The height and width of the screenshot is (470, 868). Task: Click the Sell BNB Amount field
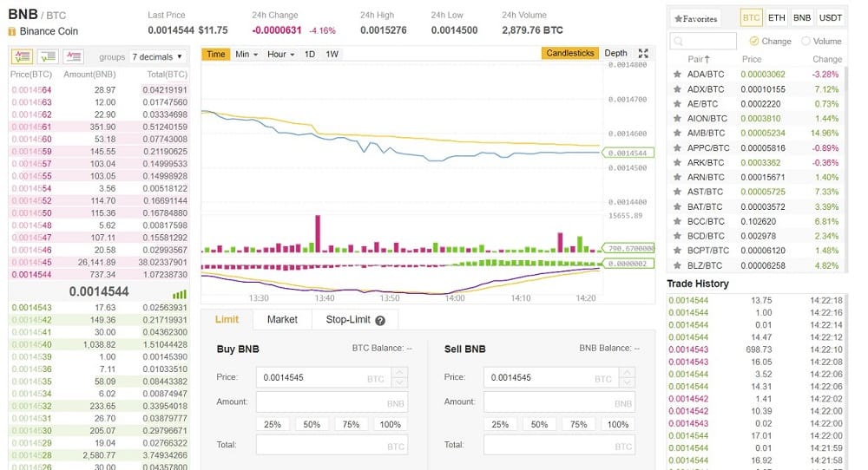click(x=559, y=402)
